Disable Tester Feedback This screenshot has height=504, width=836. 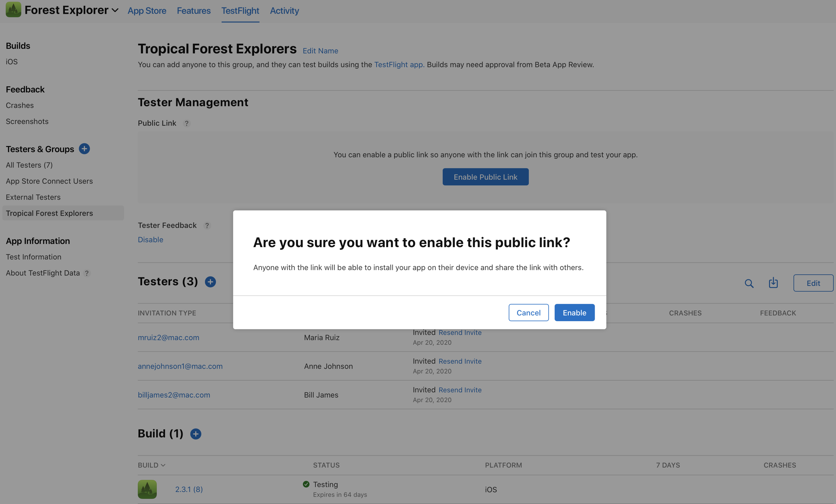150,239
